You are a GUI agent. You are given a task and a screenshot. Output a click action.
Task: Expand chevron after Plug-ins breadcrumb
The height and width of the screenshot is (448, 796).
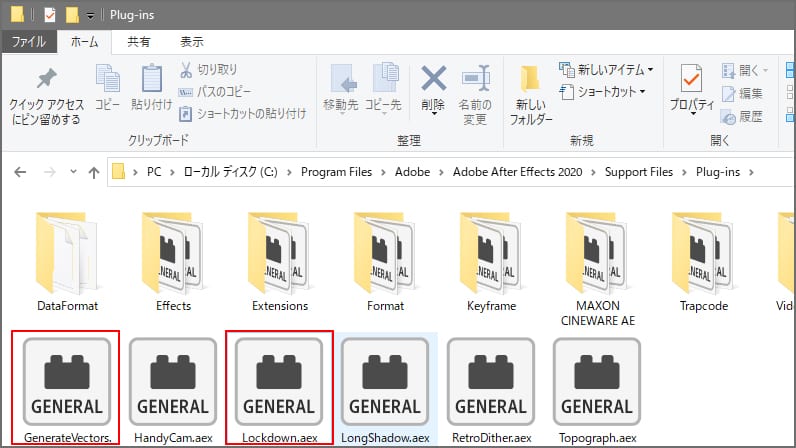751,173
